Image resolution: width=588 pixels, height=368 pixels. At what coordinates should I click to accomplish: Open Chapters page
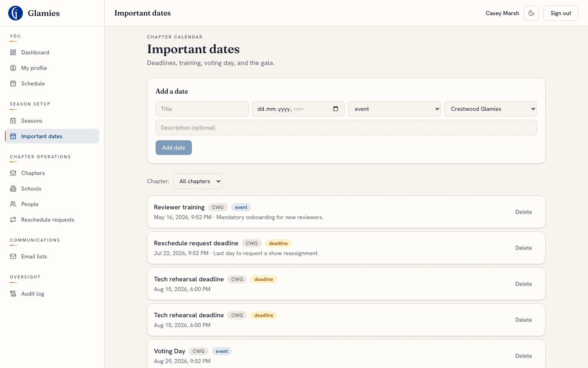[x=52, y=173]
